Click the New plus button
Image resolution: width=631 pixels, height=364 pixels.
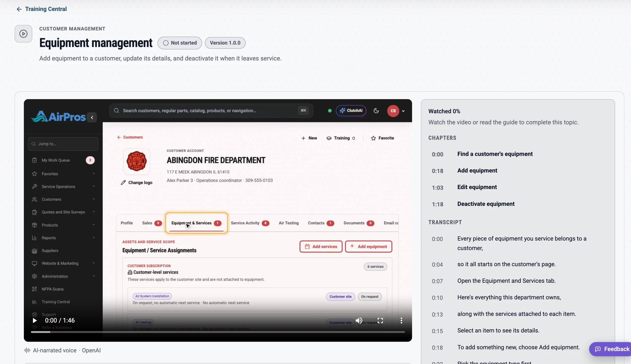click(309, 138)
